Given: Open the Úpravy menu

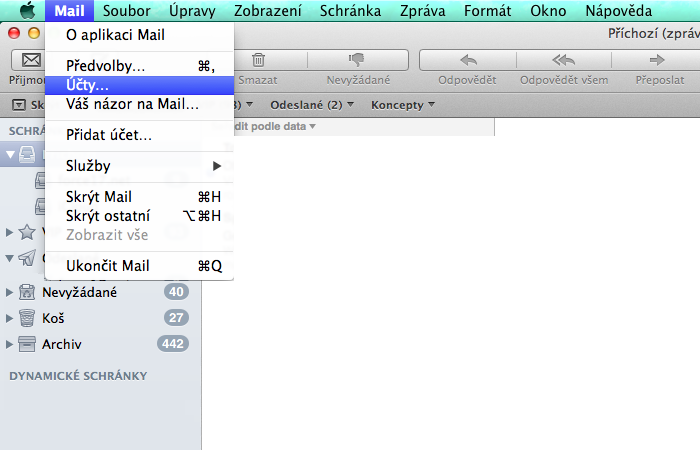Looking at the screenshot, I should [x=192, y=11].
